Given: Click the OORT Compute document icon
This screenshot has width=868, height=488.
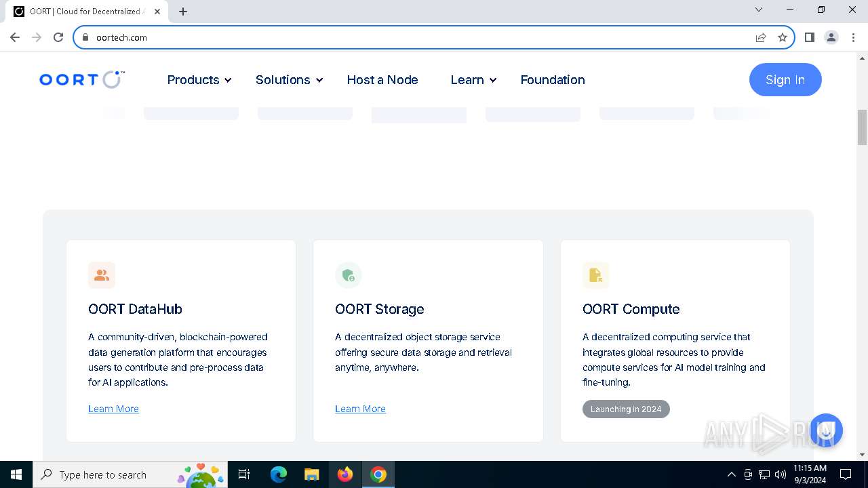Looking at the screenshot, I should pos(596,275).
